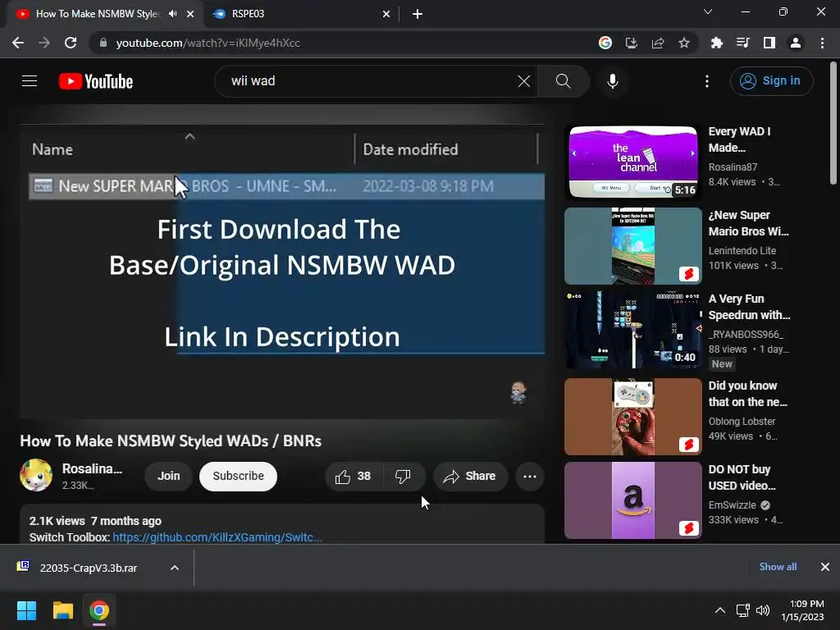Go forward with the browser forward arrow
840x630 pixels.
[44, 43]
